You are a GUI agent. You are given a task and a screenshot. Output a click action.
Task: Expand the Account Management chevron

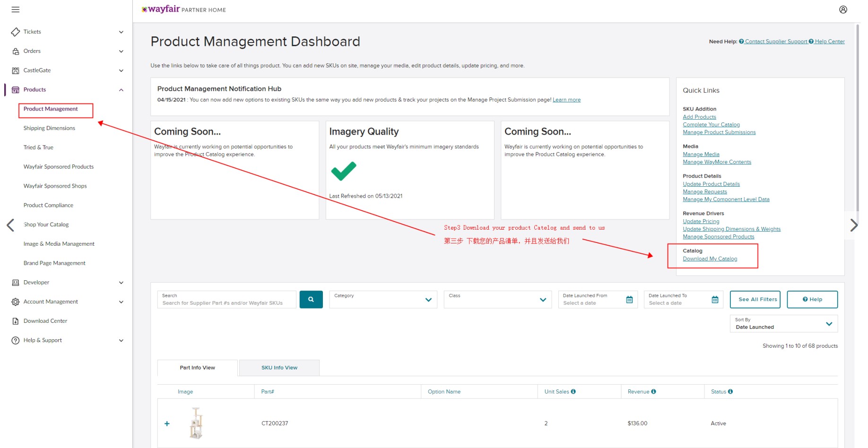[121, 302]
